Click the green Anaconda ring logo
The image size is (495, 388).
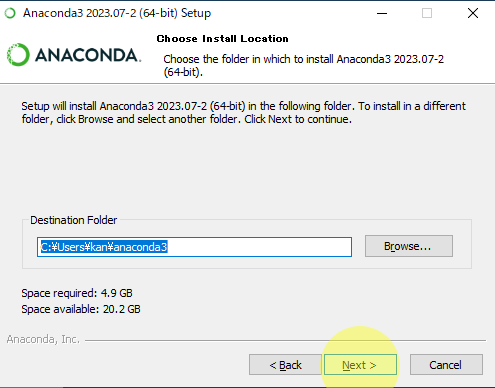(x=18, y=55)
